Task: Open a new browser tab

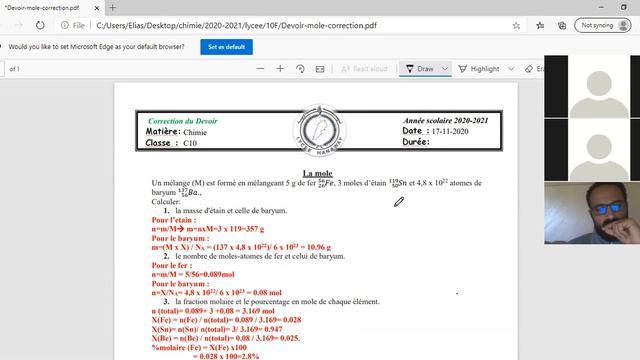Action: click(x=113, y=8)
